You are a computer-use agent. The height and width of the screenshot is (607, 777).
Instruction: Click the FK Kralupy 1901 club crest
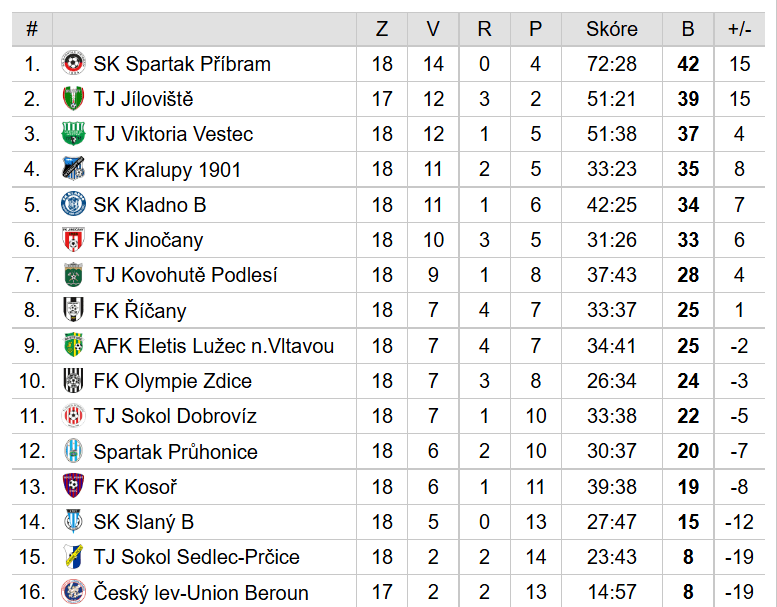[73, 169]
